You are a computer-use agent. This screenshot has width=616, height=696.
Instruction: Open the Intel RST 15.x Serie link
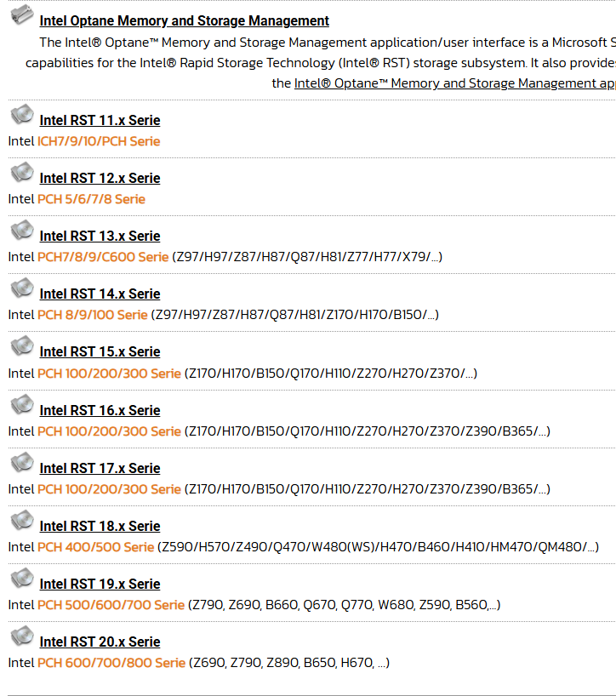coord(100,351)
